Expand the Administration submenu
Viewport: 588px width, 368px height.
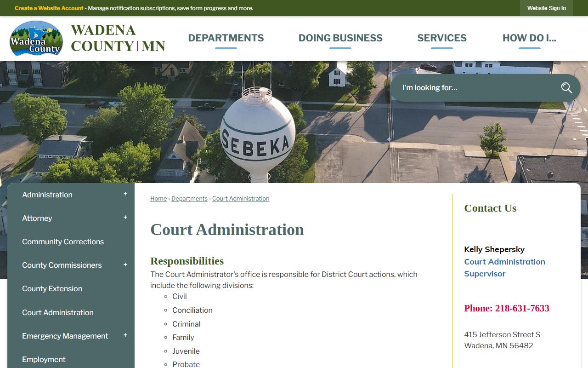125,194
